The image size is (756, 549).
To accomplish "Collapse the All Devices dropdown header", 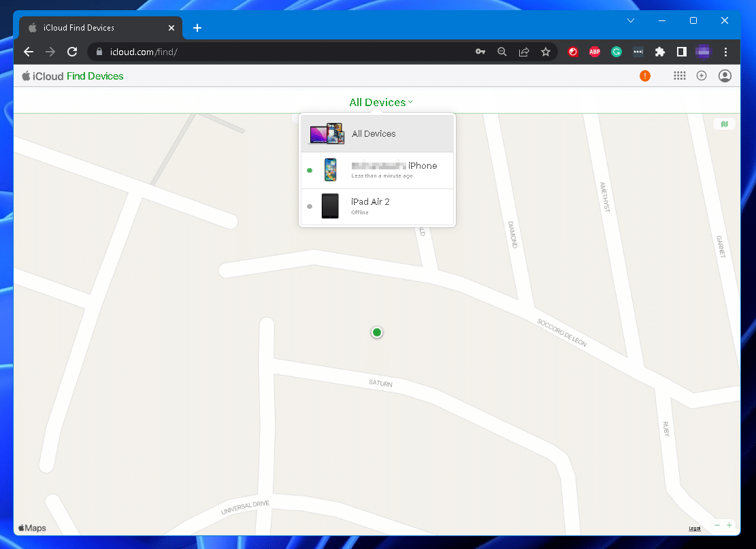I will (381, 102).
